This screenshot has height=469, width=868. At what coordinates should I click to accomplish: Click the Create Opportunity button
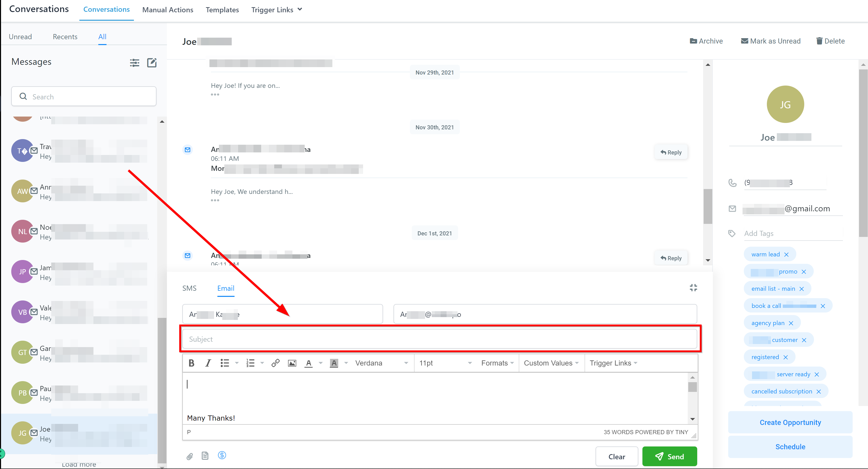pyautogui.click(x=790, y=422)
